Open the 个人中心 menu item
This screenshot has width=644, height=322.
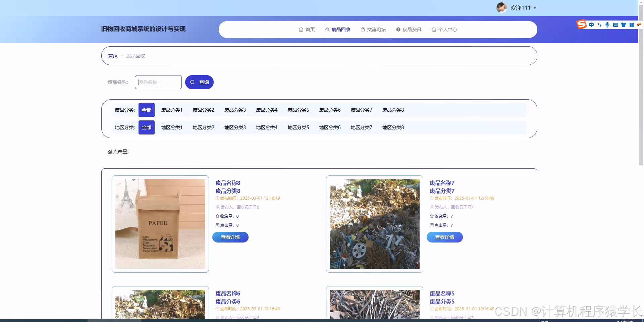[447, 30]
